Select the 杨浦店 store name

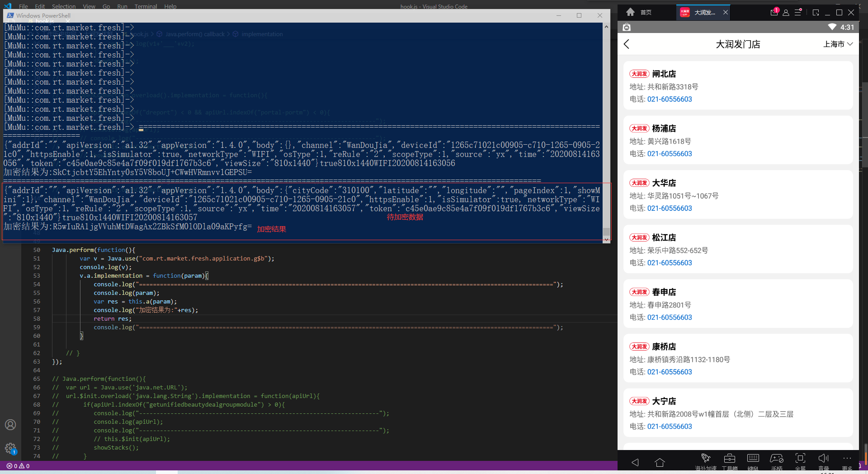(x=664, y=128)
